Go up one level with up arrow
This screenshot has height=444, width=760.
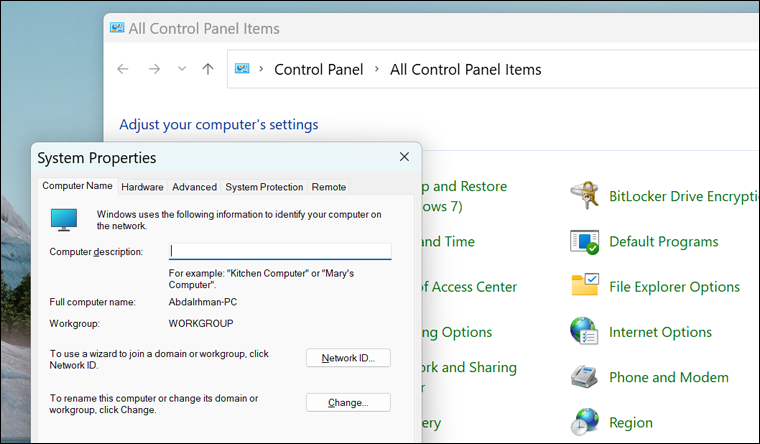click(207, 69)
